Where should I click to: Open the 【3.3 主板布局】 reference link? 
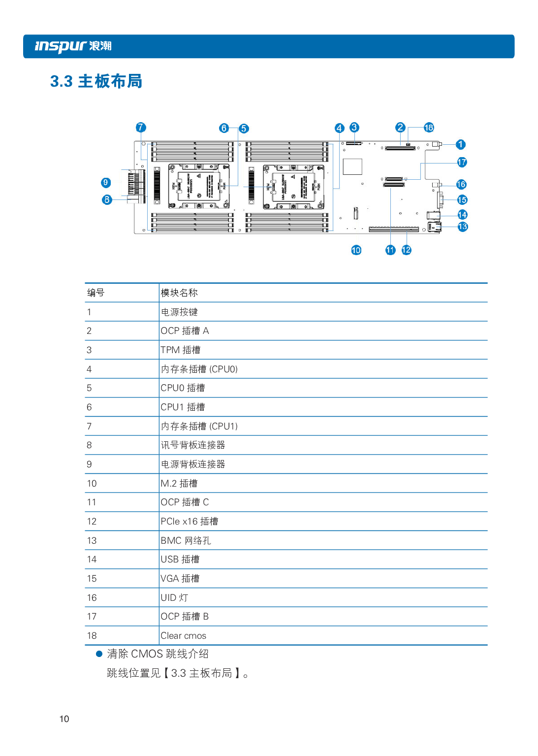(202, 673)
